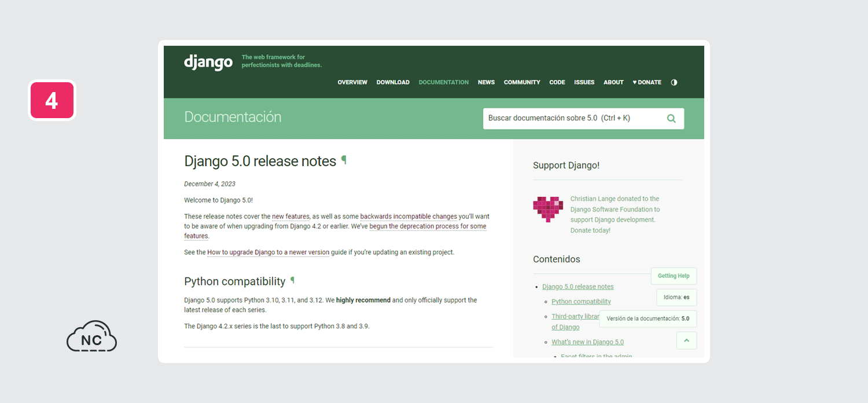The height and width of the screenshot is (403, 868).
Task: Click the 'Welcome to Django 5.0!' text
Action: click(218, 200)
